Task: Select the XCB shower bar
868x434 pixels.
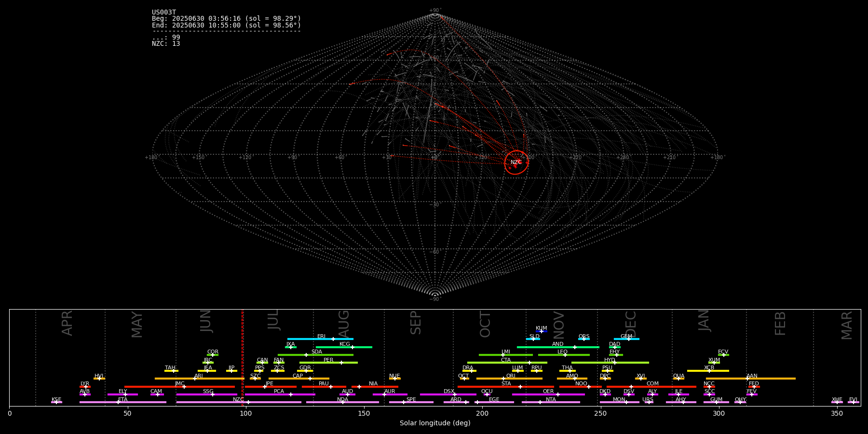Action: click(708, 371)
